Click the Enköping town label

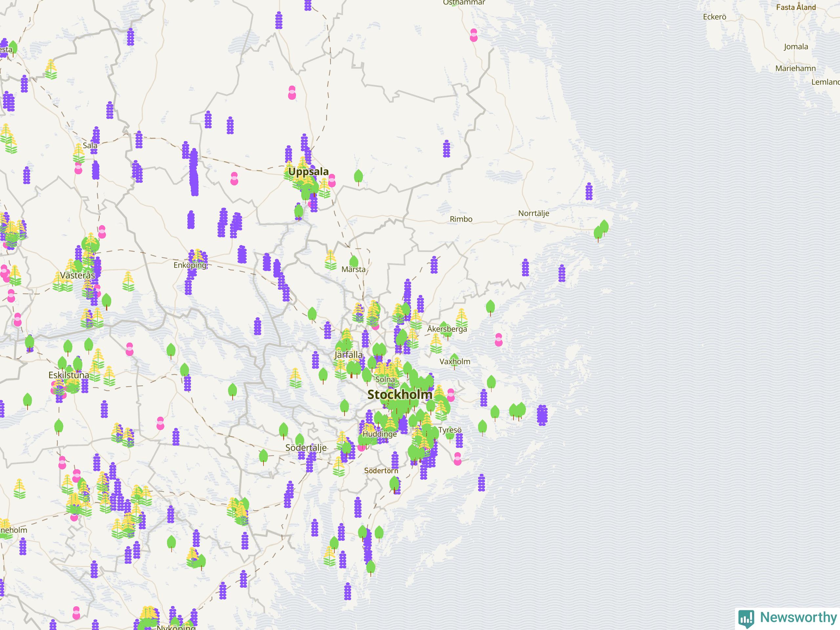[x=190, y=265]
